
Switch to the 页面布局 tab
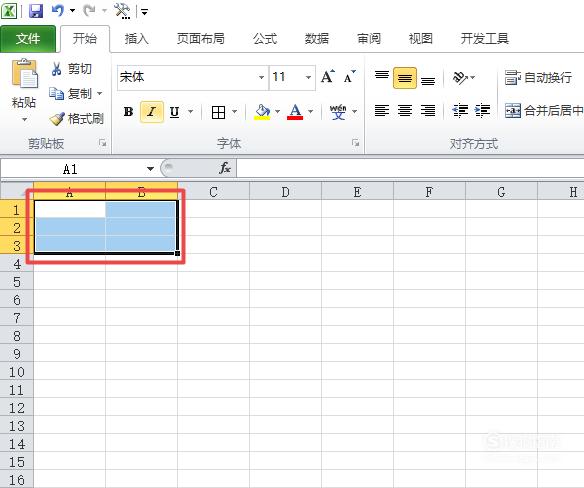pyautogui.click(x=200, y=38)
